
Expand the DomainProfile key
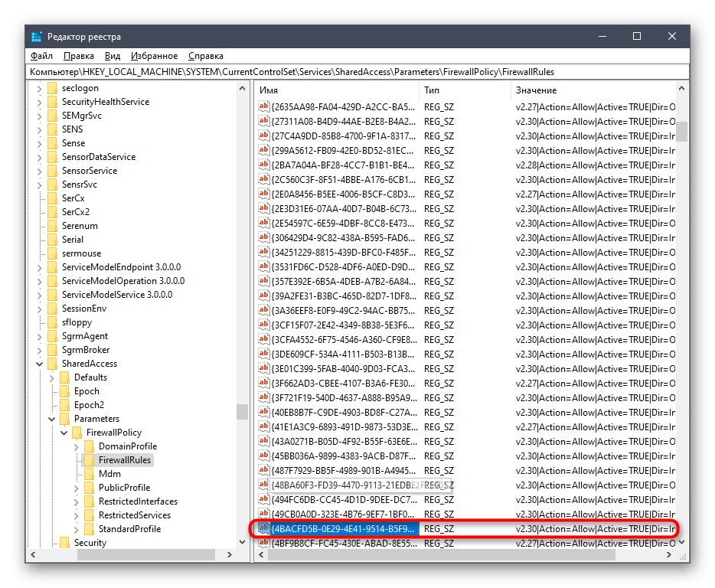77,446
